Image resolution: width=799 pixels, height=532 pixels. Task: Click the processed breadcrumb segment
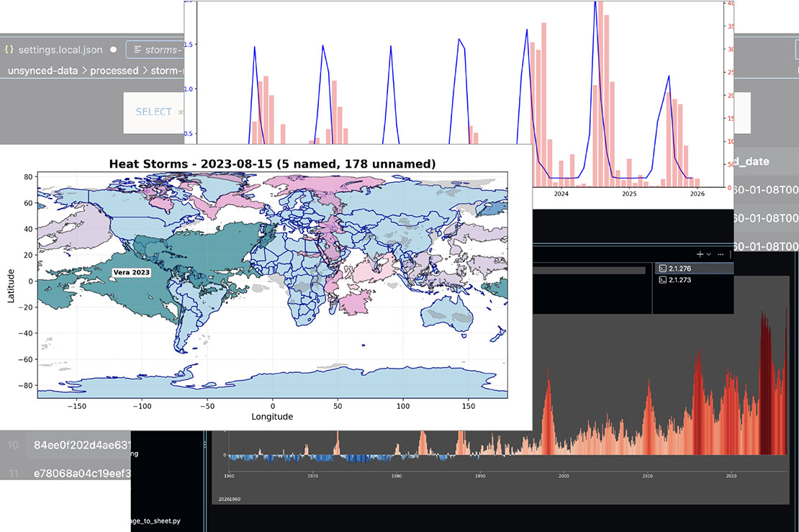(x=114, y=71)
